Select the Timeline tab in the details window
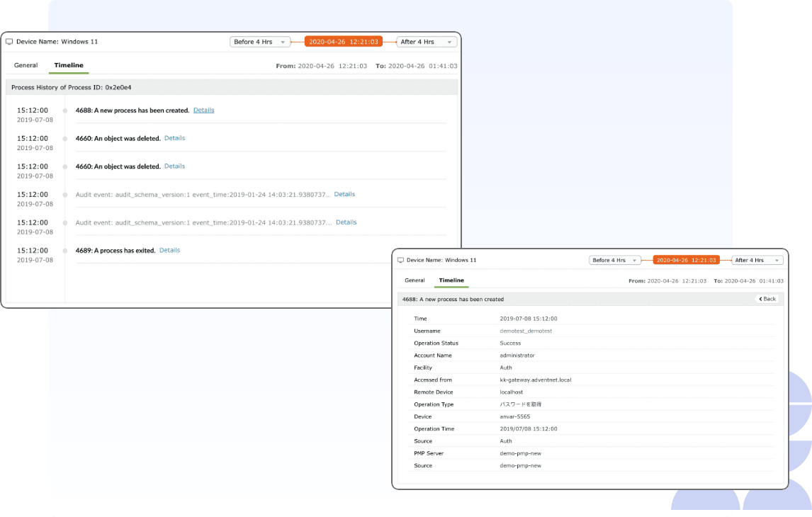The image size is (812, 517). point(453,280)
